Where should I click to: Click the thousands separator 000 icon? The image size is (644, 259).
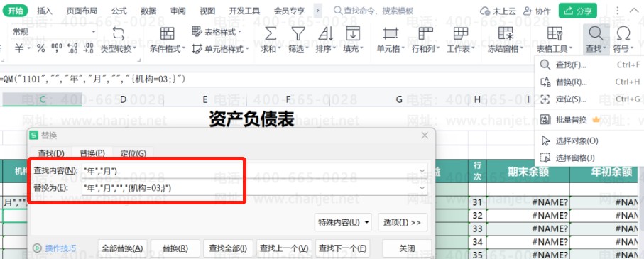tap(57, 48)
